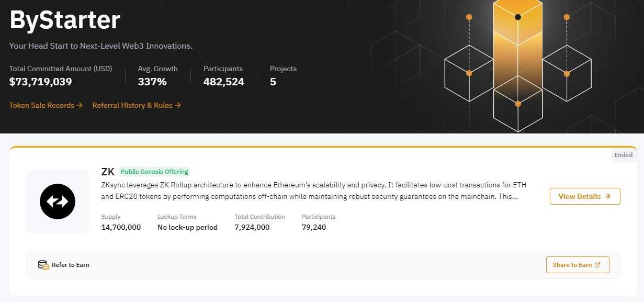Click the $73,719,039 total committed amount
Screen dimensions: 644x302
(x=40, y=82)
